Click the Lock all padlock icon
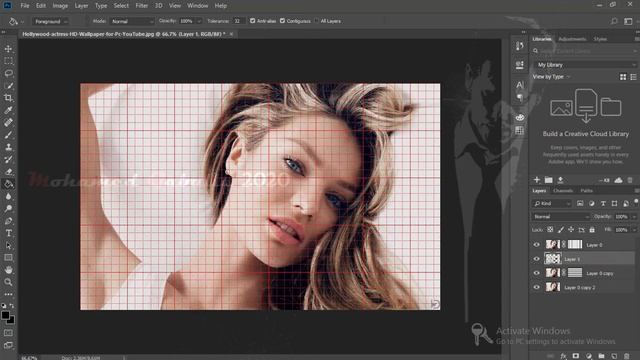This screenshot has height=360, width=640. pyautogui.click(x=592, y=230)
